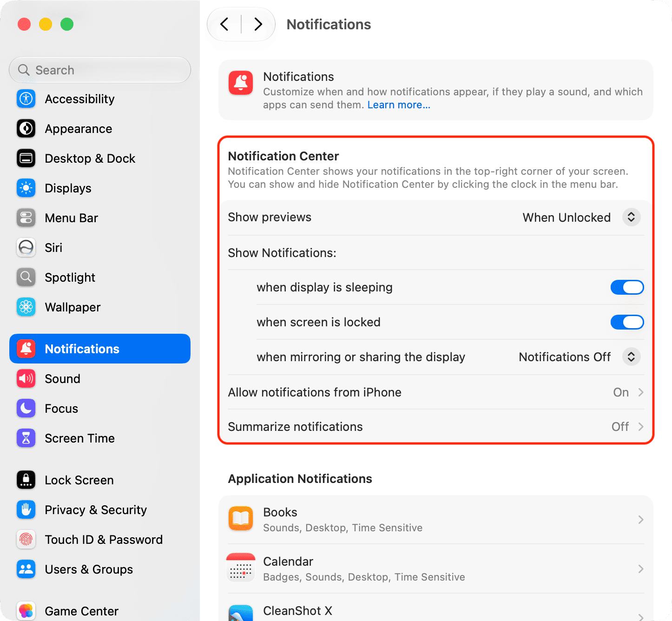The height and width of the screenshot is (621, 672).
Task: Click the Menu Bar icon
Action: 26,218
